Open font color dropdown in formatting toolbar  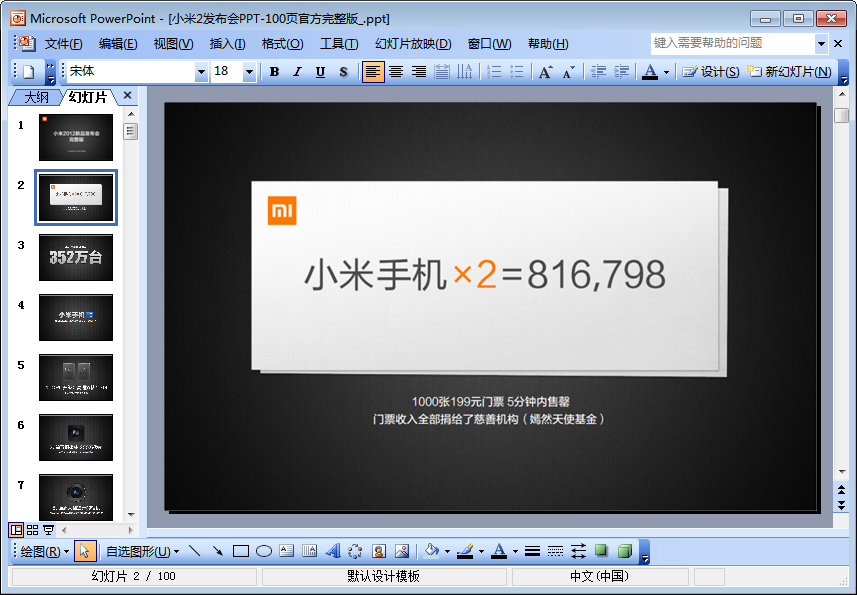[666, 72]
